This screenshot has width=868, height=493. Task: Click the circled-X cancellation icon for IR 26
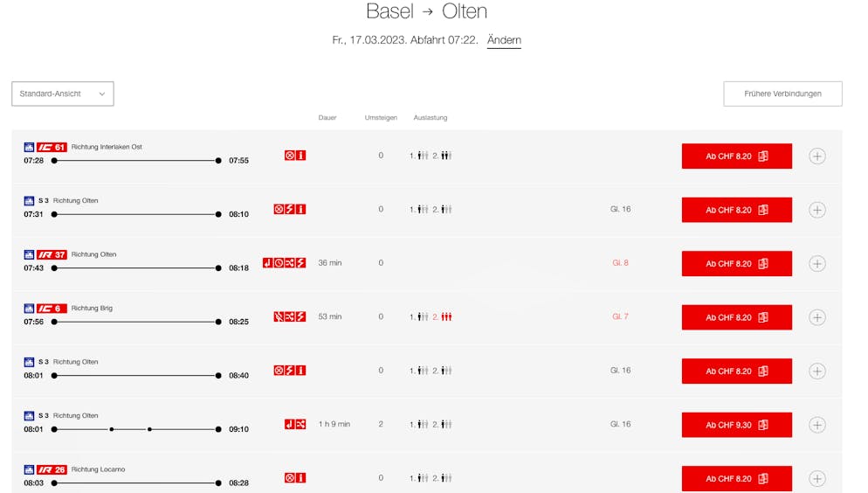tap(290, 478)
